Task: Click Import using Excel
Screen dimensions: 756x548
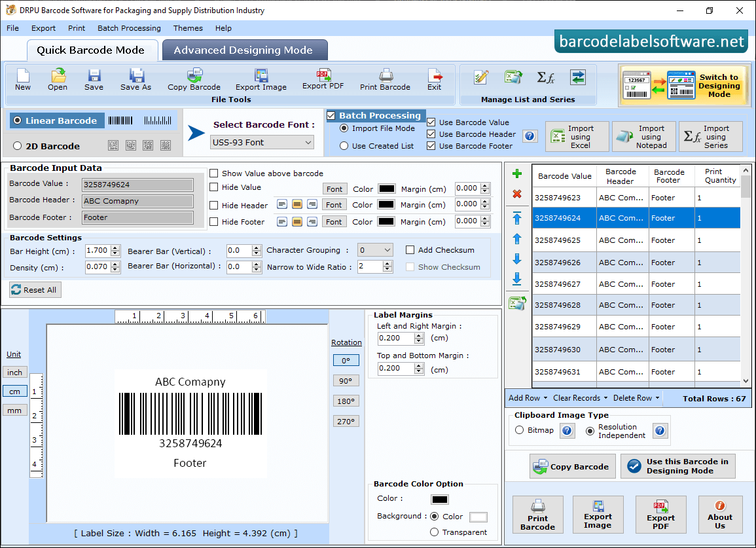Action: tap(577, 137)
